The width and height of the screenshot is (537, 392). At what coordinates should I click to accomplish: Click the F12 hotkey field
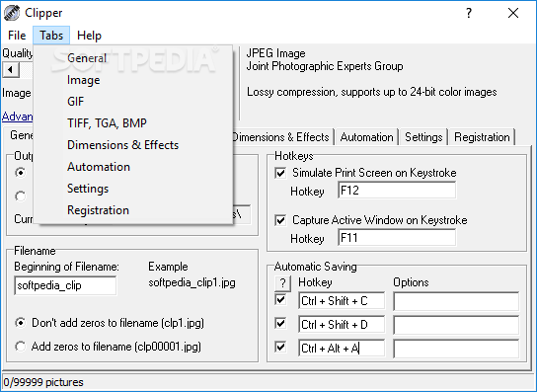point(397,191)
